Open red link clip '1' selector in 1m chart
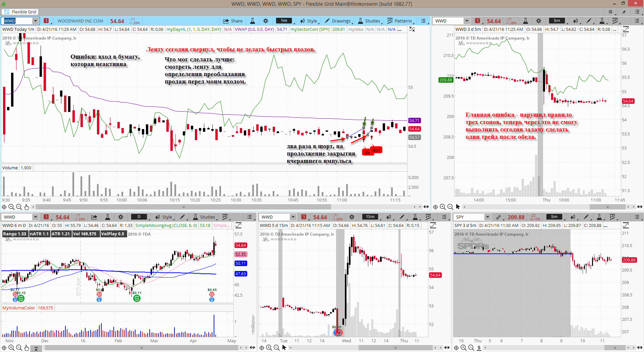This screenshot has width=644, height=352. [46, 21]
